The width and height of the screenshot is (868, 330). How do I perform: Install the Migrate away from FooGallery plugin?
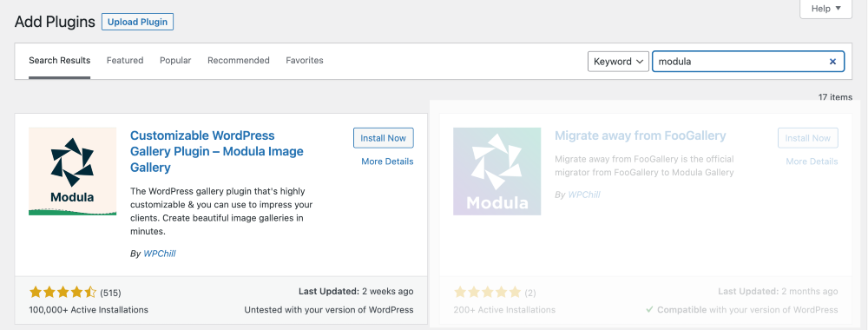pyautogui.click(x=807, y=138)
